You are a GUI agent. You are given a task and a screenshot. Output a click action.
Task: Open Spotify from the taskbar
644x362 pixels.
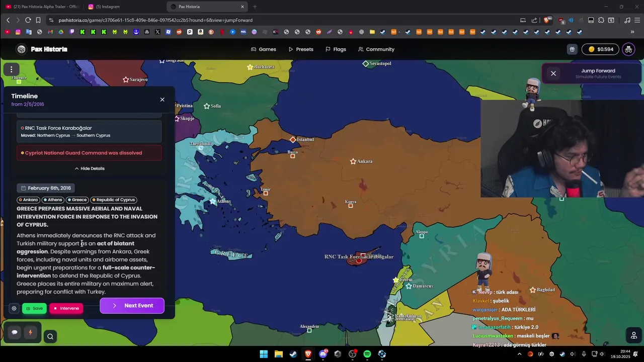click(x=367, y=354)
